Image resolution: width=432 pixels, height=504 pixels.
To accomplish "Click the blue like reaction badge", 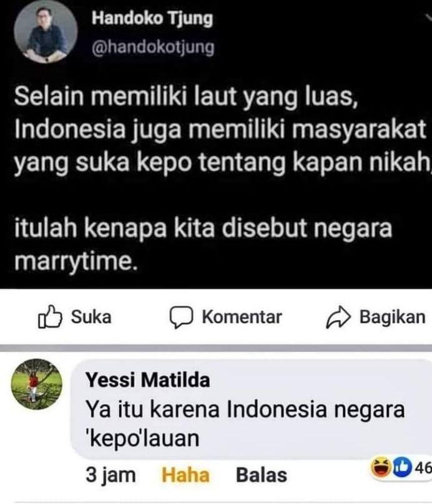I will coord(401,468).
